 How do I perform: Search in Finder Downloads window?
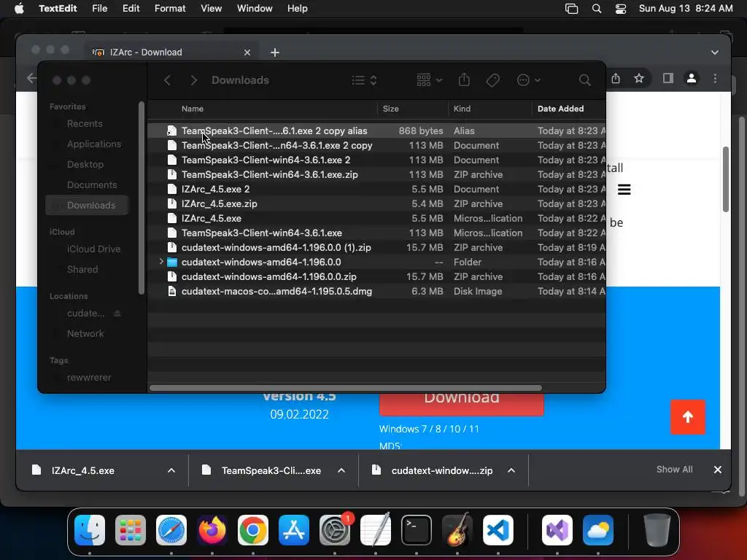point(584,80)
